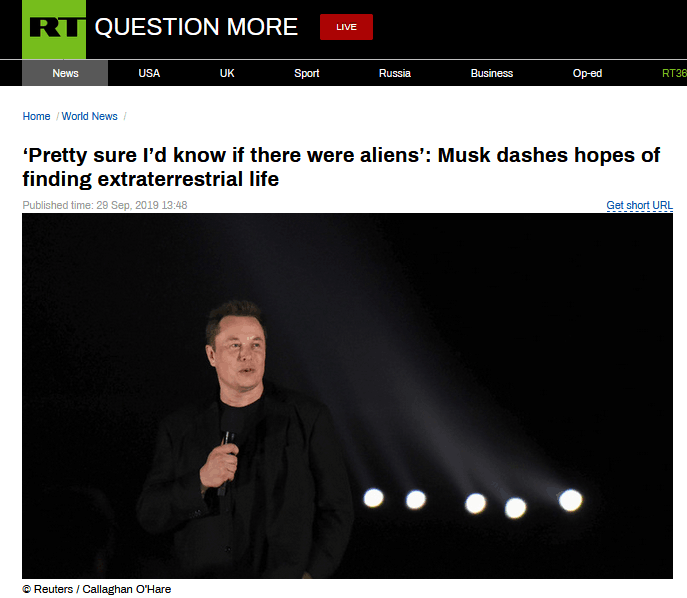Screen dimensions: 687x598
Task: Click the article headline about Musk and aliens
Action: click(341, 167)
